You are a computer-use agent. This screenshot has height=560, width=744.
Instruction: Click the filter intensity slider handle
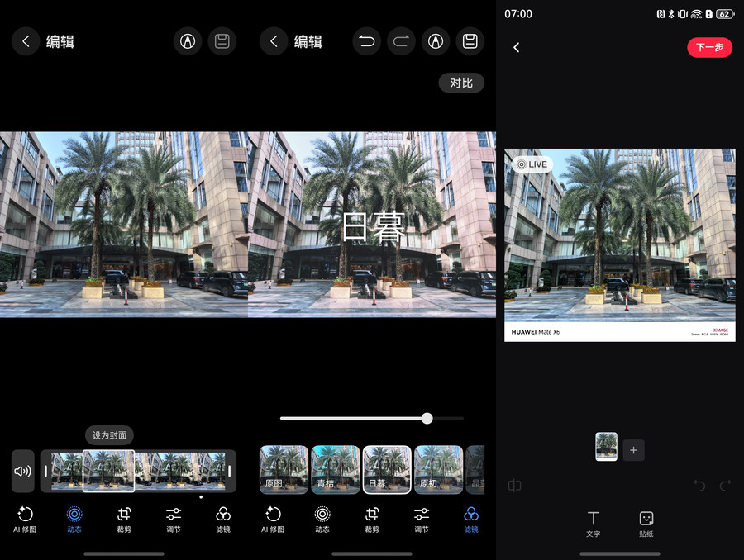427,418
